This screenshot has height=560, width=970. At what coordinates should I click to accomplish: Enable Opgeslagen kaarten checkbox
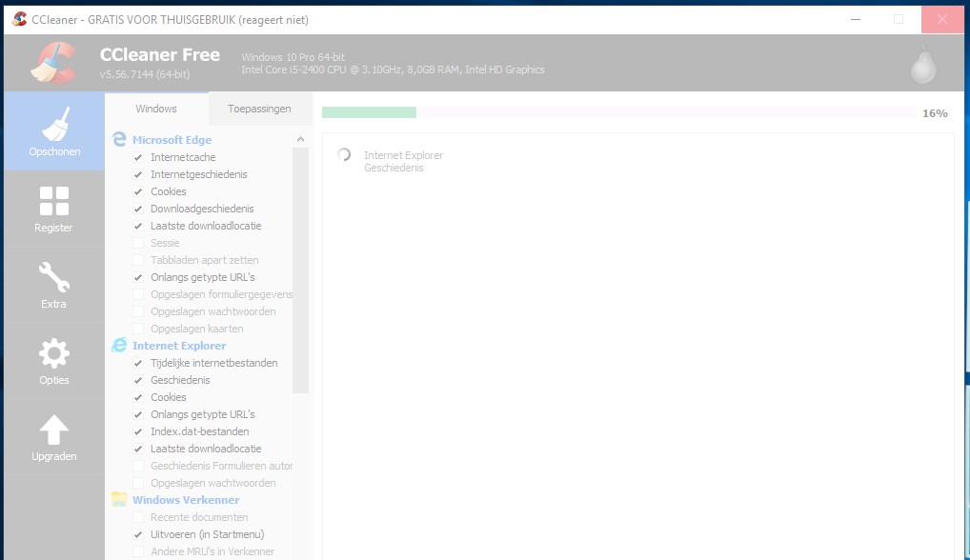click(138, 329)
